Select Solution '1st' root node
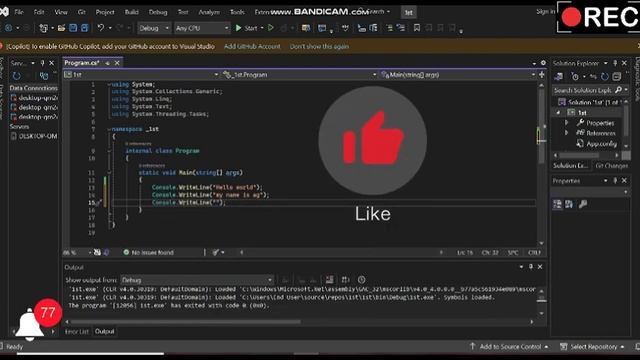This screenshot has height=360, width=640. click(x=591, y=102)
